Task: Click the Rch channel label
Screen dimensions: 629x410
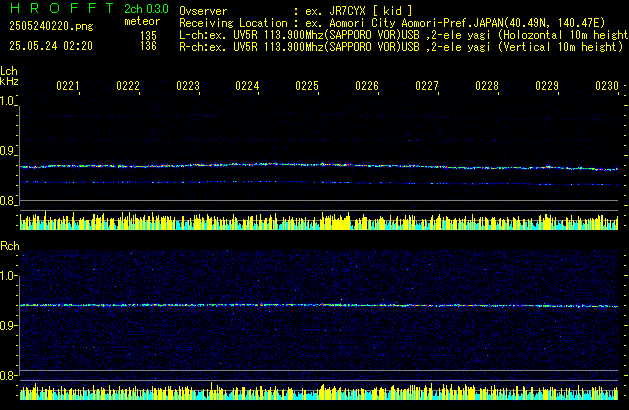Action: [x=10, y=246]
